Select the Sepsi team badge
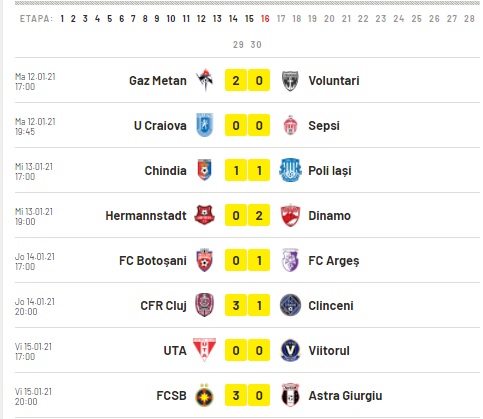The image size is (483, 419). tap(290, 125)
